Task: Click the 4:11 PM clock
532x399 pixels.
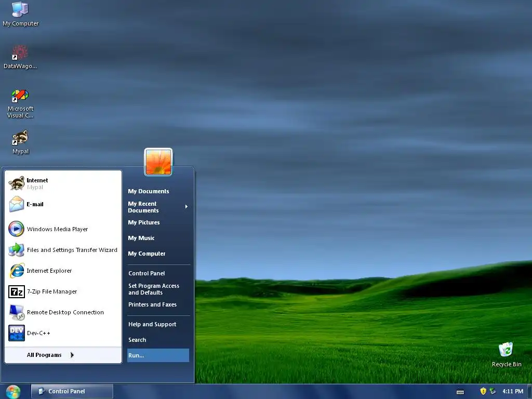Action: pos(512,391)
